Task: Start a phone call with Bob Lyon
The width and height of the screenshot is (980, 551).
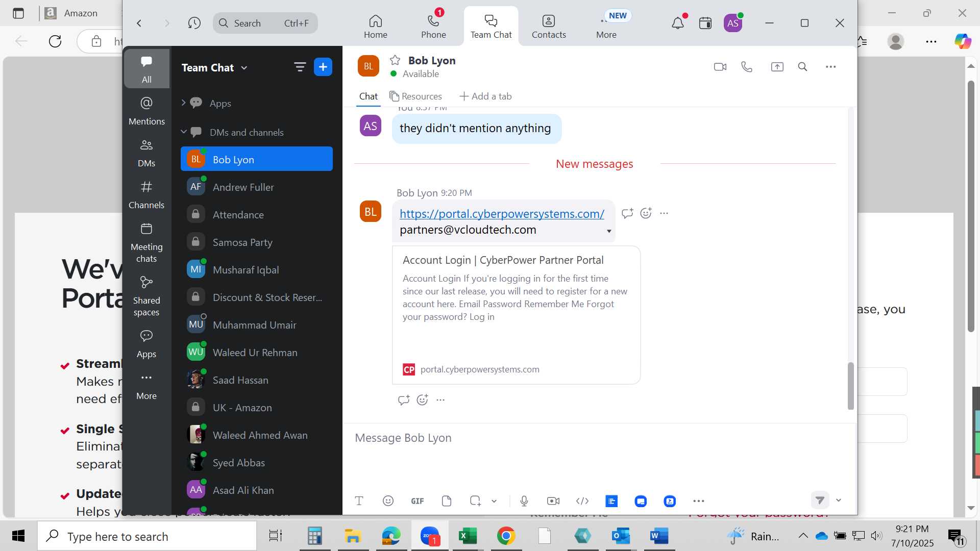Action: (x=747, y=67)
